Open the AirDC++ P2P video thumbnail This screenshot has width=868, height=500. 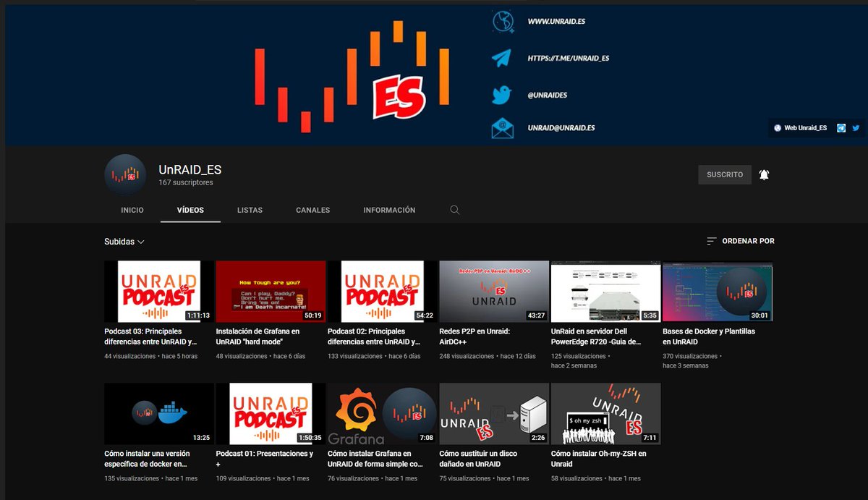click(x=494, y=292)
